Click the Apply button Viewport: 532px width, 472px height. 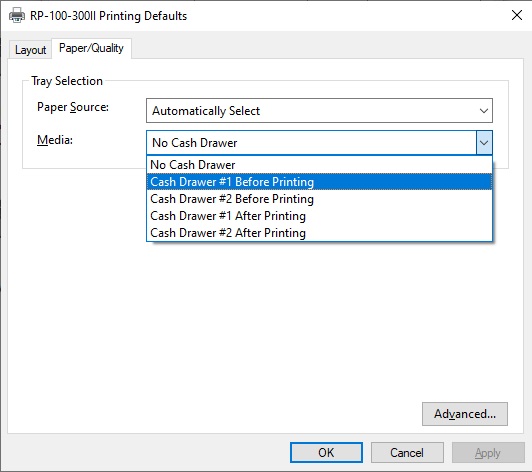[488, 452]
